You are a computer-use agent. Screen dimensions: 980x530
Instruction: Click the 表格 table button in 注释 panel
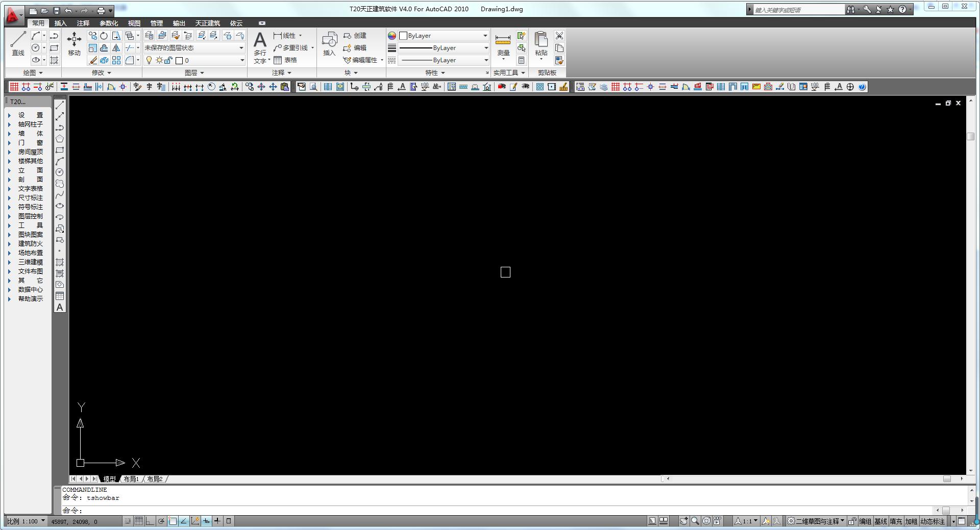285,60
